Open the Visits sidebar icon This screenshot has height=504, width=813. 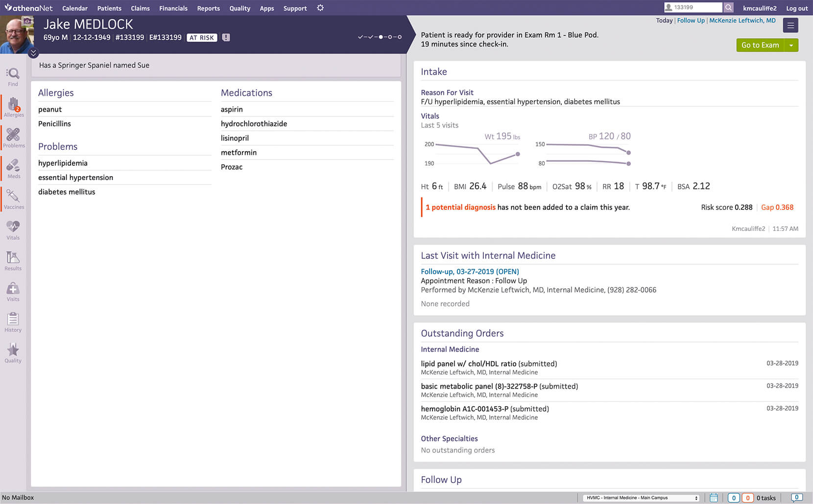pyautogui.click(x=13, y=292)
